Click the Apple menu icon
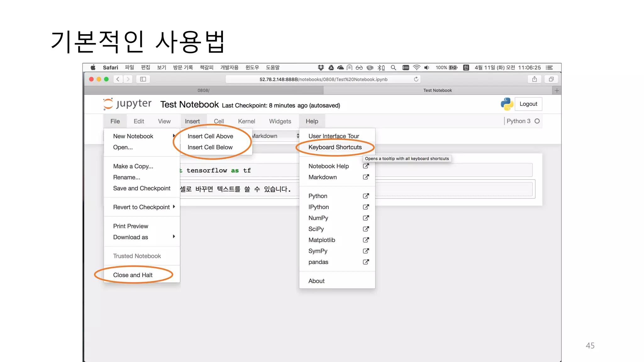This screenshot has height=362, width=644. pos(93,68)
